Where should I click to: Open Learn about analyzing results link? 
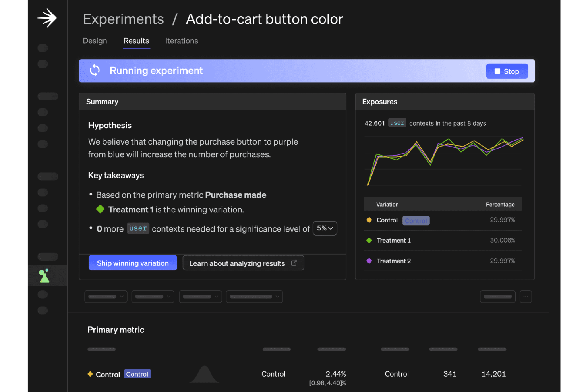click(243, 263)
